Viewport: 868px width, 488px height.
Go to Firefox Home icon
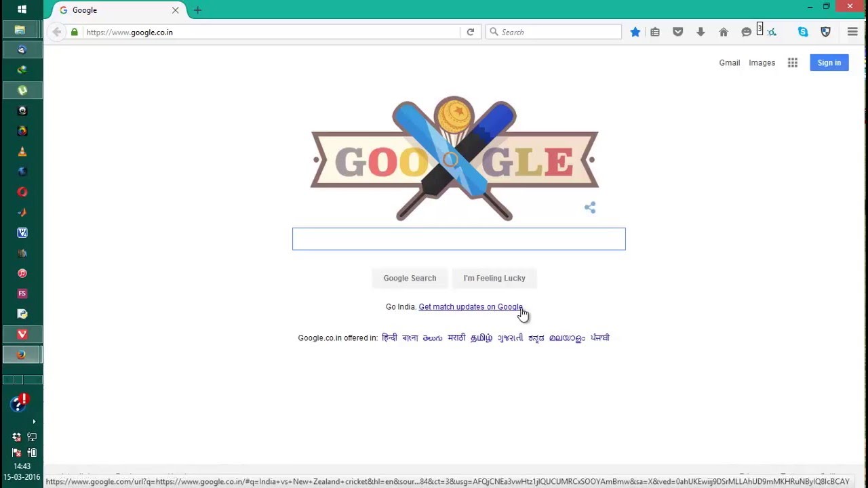724,32
